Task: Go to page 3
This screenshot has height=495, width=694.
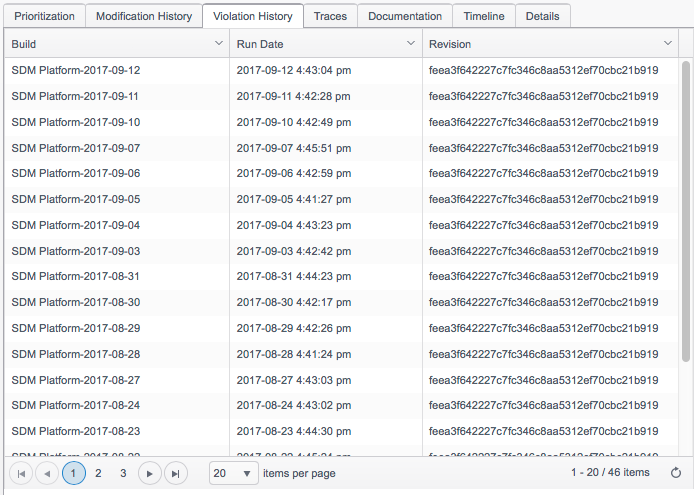Action: [x=123, y=473]
